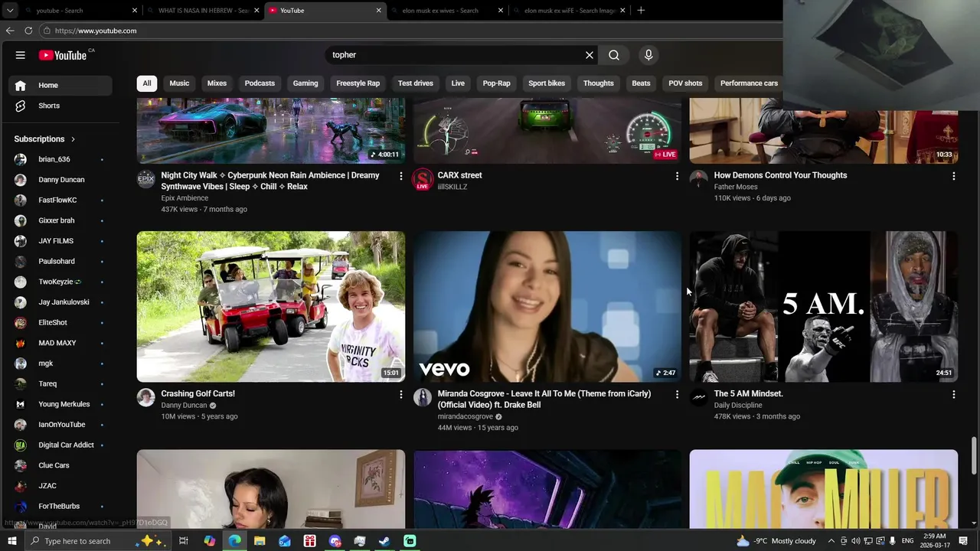This screenshot has height=551, width=980.
Task: Open more options for Crashing Golf Carts video
Action: point(400,394)
